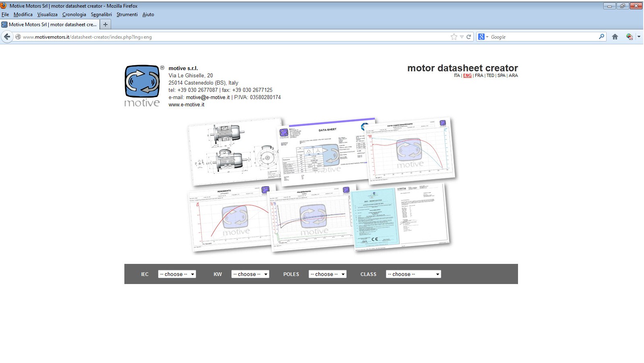644x363 pixels.
Task: Open the KW choose dropdown
Action: tap(250, 274)
